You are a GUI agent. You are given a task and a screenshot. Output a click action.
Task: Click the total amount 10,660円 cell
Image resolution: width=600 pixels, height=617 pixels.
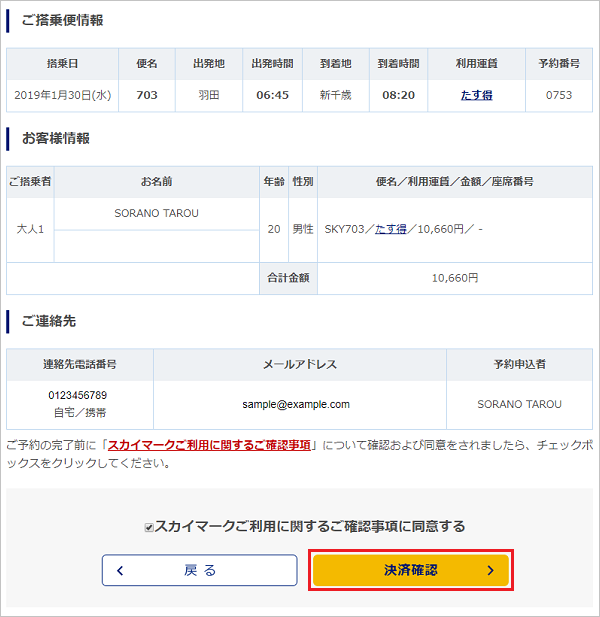[455, 278]
